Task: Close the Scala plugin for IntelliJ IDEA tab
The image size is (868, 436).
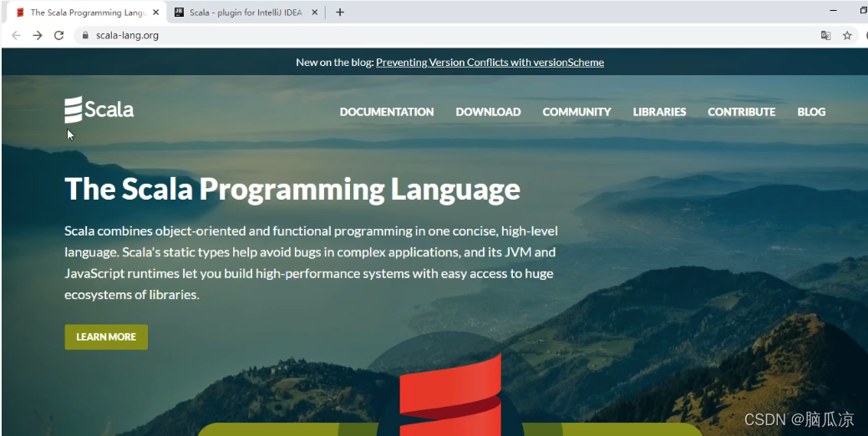Action: [314, 13]
